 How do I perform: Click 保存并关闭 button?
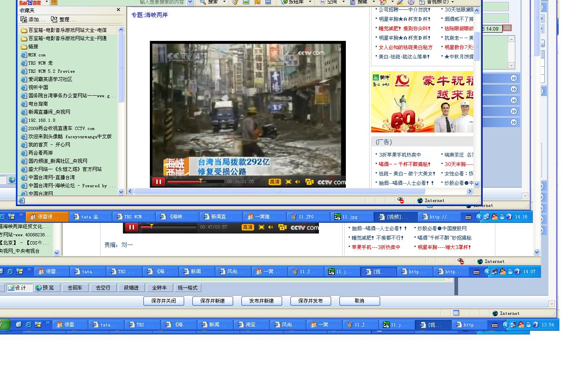[163, 301]
